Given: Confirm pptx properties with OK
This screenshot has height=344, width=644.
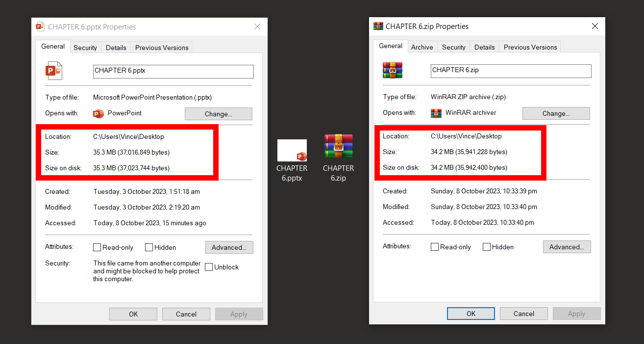Looking at the screenshot, I should 133,314.
